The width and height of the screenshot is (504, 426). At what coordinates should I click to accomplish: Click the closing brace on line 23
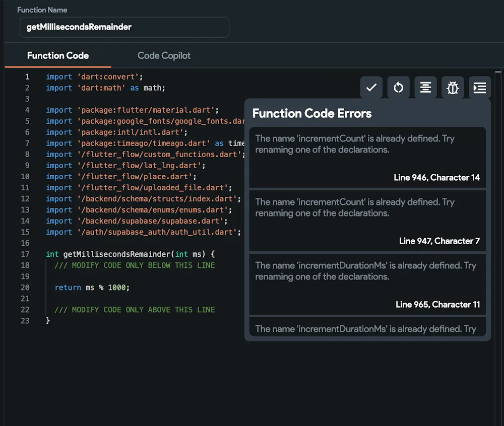48,321
